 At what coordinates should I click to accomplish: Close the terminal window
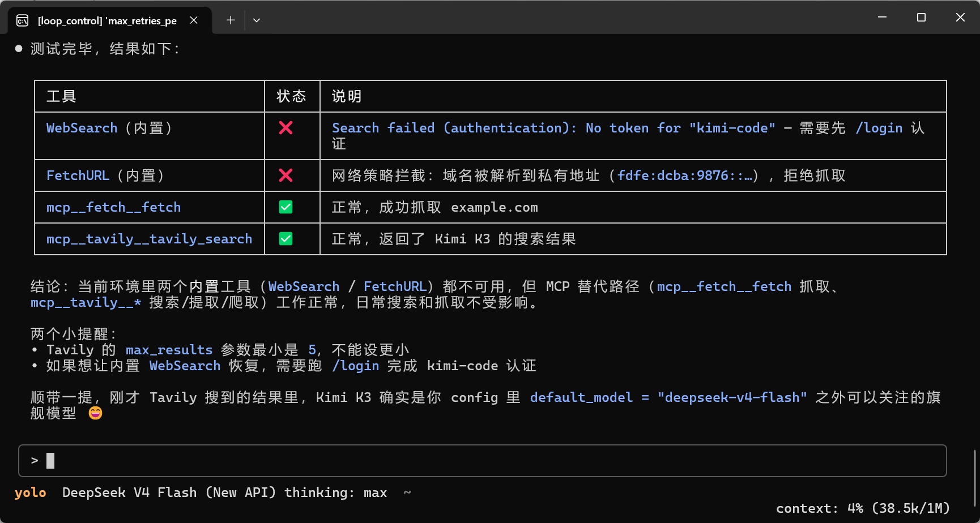pos(960,18)
